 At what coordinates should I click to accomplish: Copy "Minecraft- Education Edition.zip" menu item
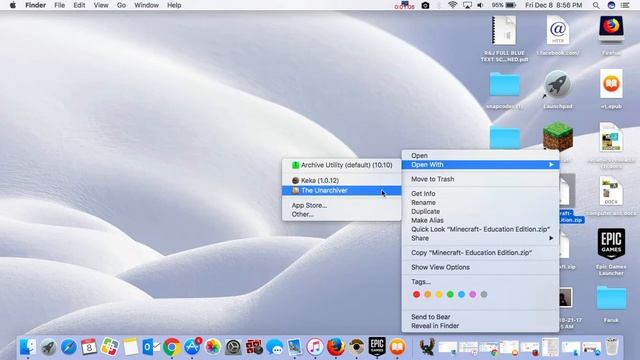[480, 253]
